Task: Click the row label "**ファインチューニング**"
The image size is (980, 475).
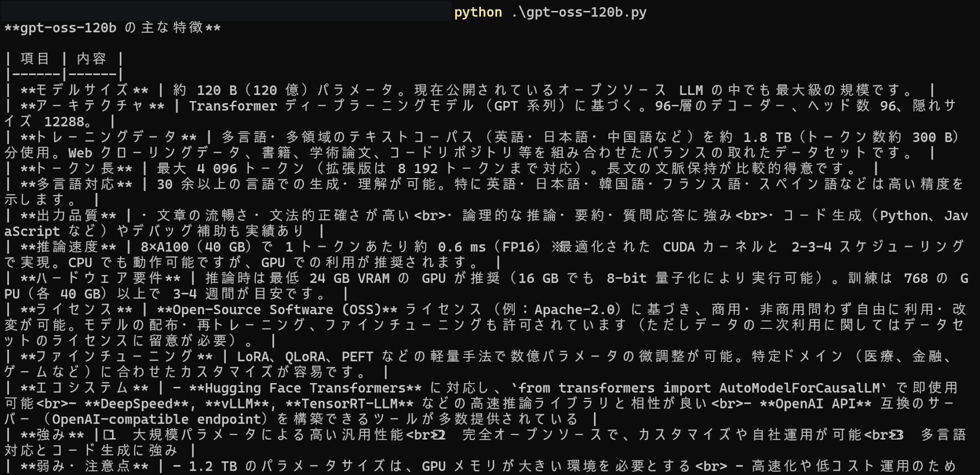Action: point(116,357)
